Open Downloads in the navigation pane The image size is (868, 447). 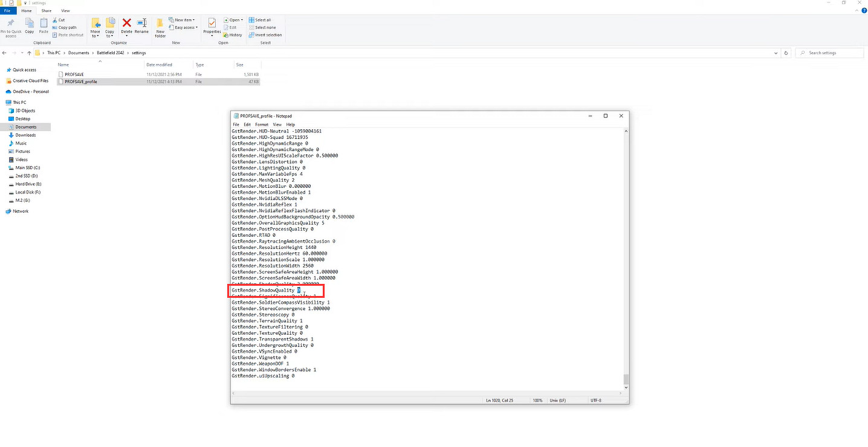coord(26,135)
